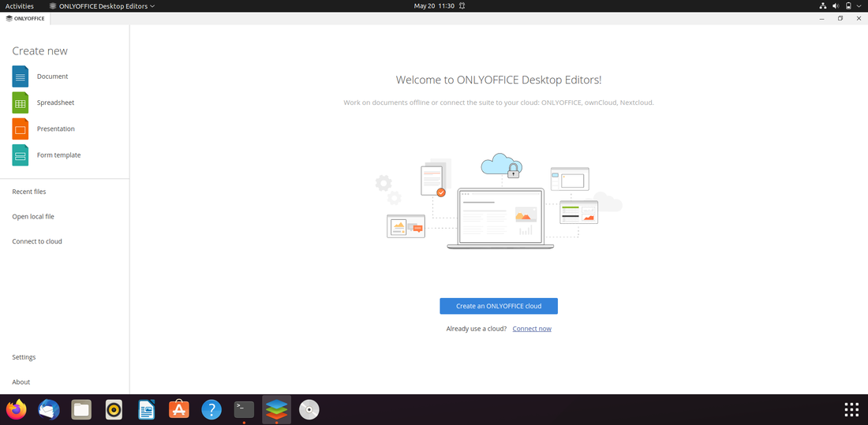Viewport: 868px width, 425px height.
Task: Open the About page
Action: pyautogui.click(x=21, y=382)
